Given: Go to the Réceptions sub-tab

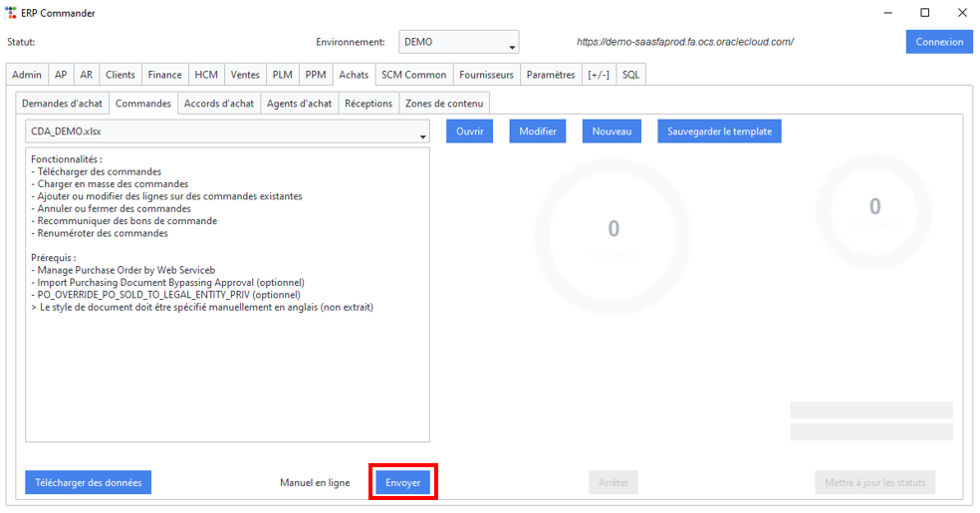Looking at the screenshot, I should click(x=368, y=104).
